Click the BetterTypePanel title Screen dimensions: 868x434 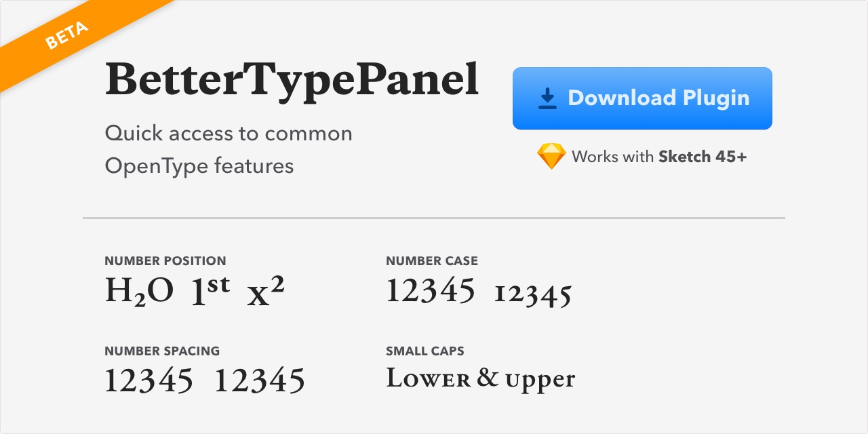pyautogui.click(x=292, y=81)
